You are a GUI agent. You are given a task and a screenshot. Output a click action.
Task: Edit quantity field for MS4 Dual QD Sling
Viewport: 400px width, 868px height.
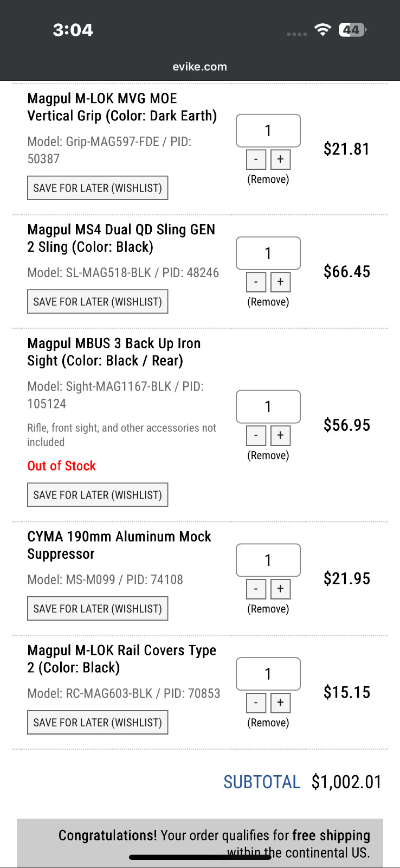(268, 253)
